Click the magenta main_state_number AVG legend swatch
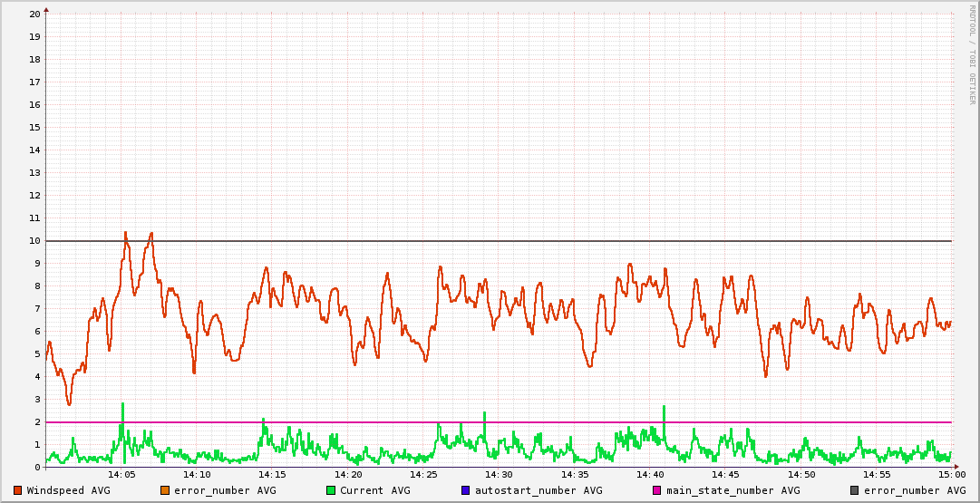 coord(657,490)
